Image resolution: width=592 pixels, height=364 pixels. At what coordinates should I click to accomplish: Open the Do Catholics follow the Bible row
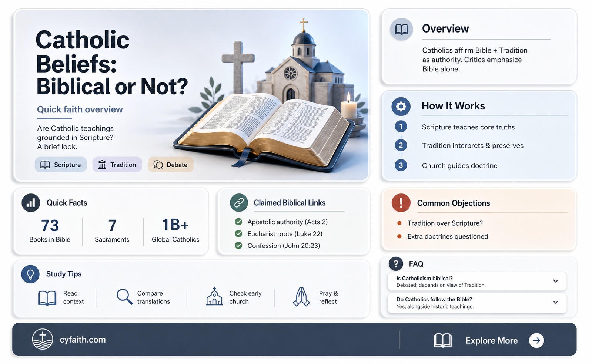coord(477,303)
